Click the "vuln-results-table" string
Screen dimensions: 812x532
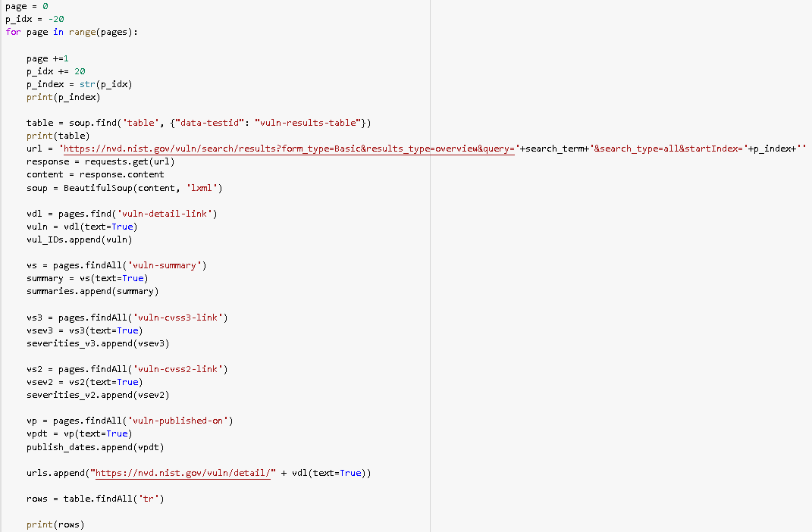[x=308, y=123]
